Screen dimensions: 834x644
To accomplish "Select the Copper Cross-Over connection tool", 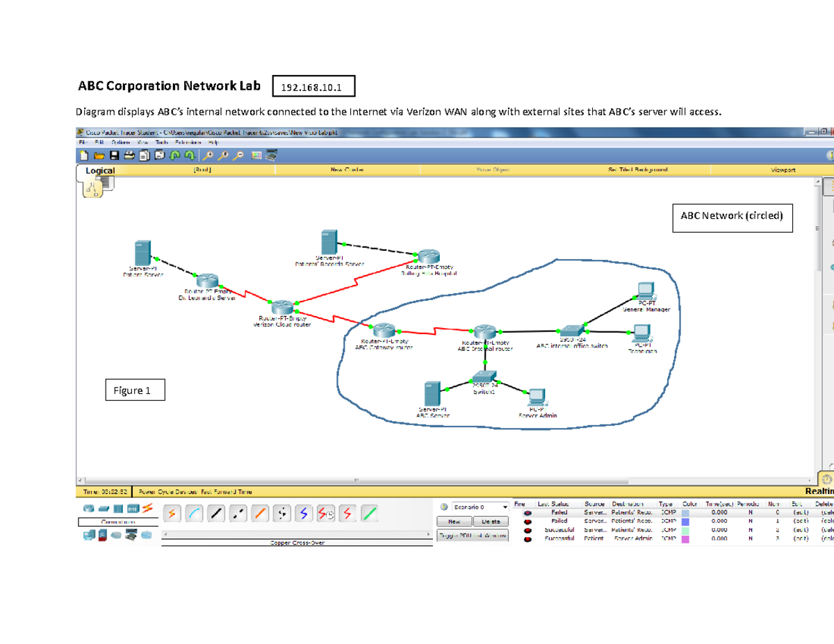I will click(237, 514).
